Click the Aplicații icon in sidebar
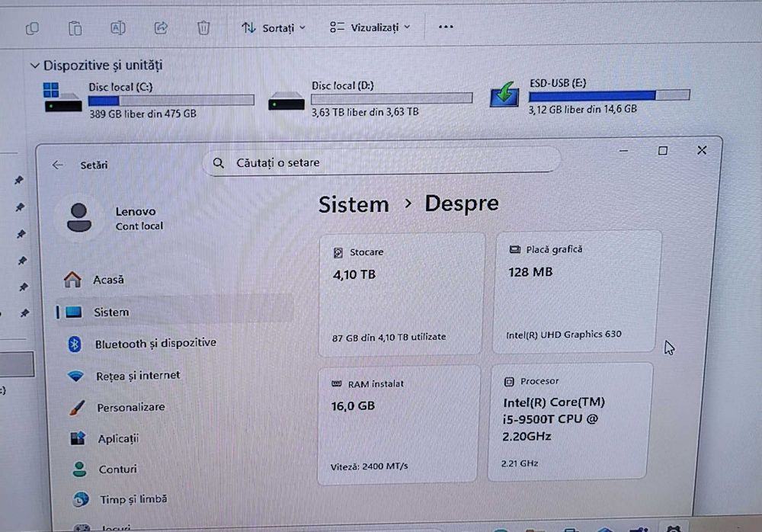Viewport: 762px width, 532px height. pyautogui.click(x=78, y=438)
